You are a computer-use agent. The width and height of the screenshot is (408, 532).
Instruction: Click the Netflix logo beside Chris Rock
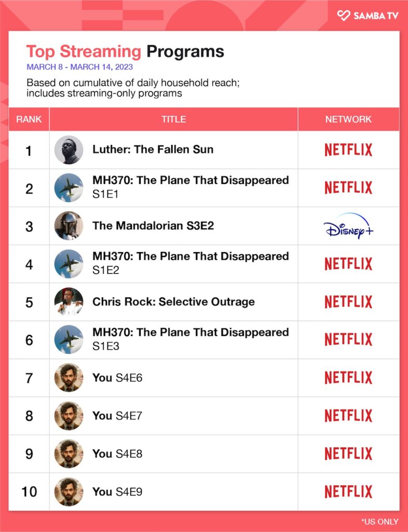(x=348, y=302)
